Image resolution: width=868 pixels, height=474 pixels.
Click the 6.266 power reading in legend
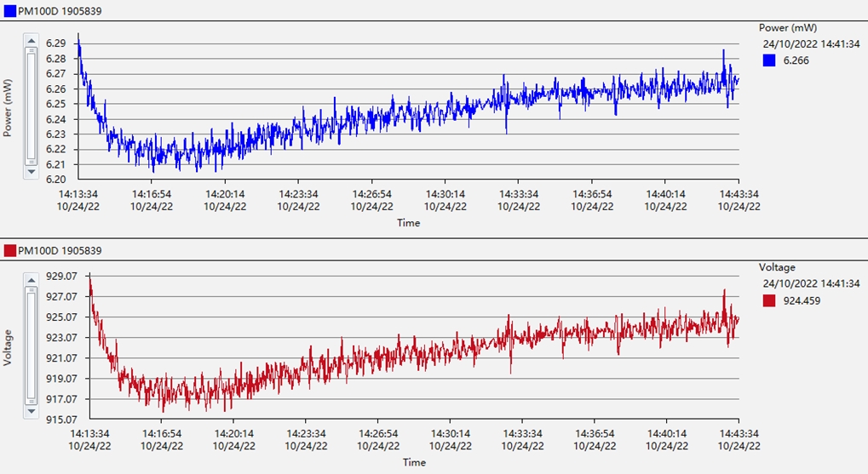point(796,60)
